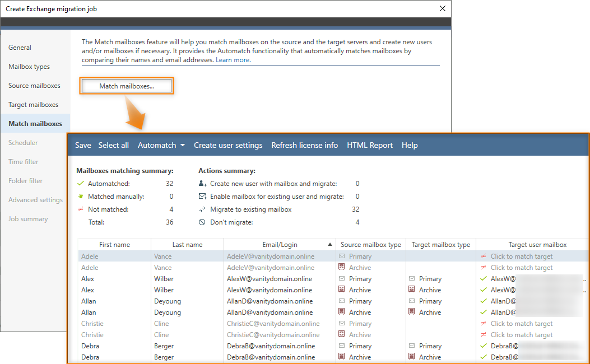This screenshot has height=364, width=590.
Task: Click target Primary envelope icon for Alex Wilber
Action: coord(412,279)
